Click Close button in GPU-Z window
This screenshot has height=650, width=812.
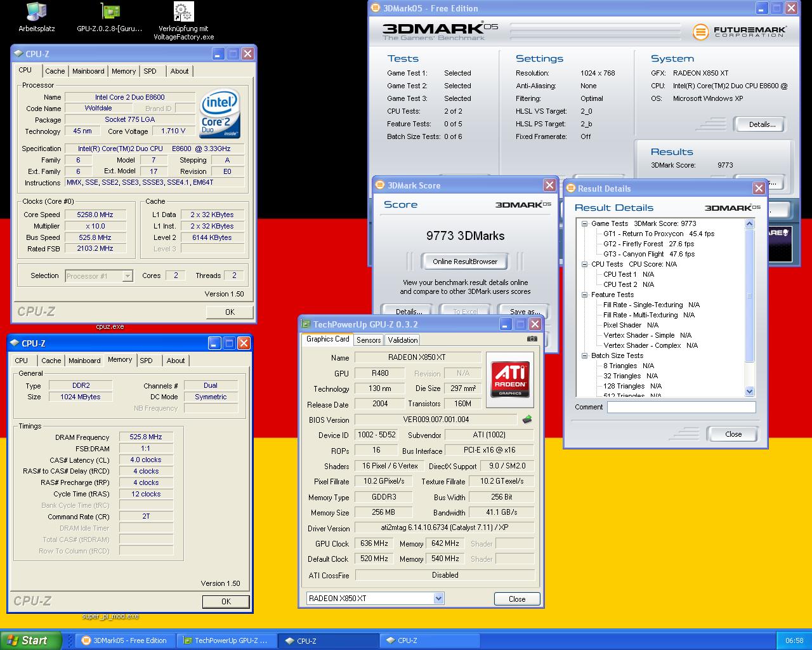(517, 599)
